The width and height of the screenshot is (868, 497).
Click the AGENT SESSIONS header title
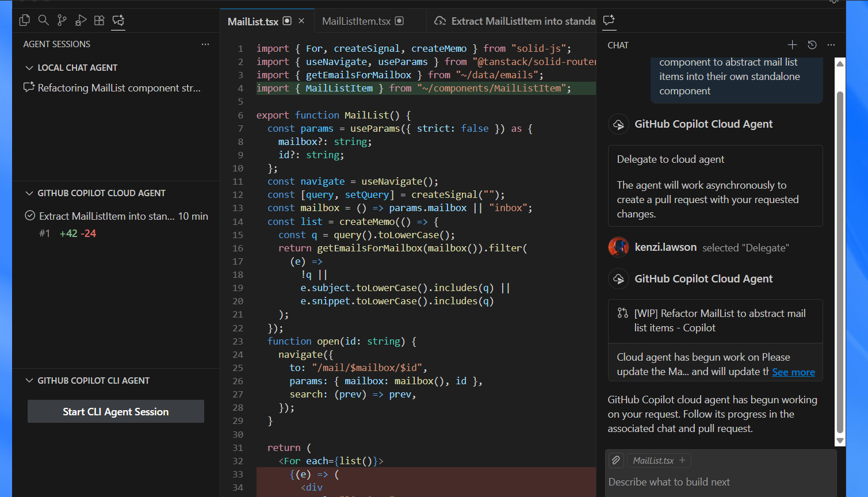[57, 44]
